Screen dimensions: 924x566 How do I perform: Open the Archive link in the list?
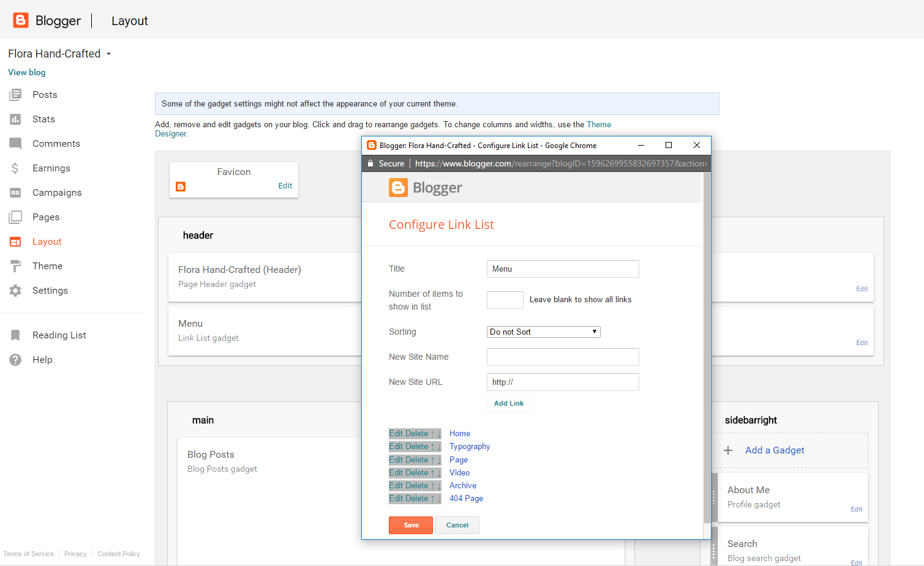tap(463, 486)
